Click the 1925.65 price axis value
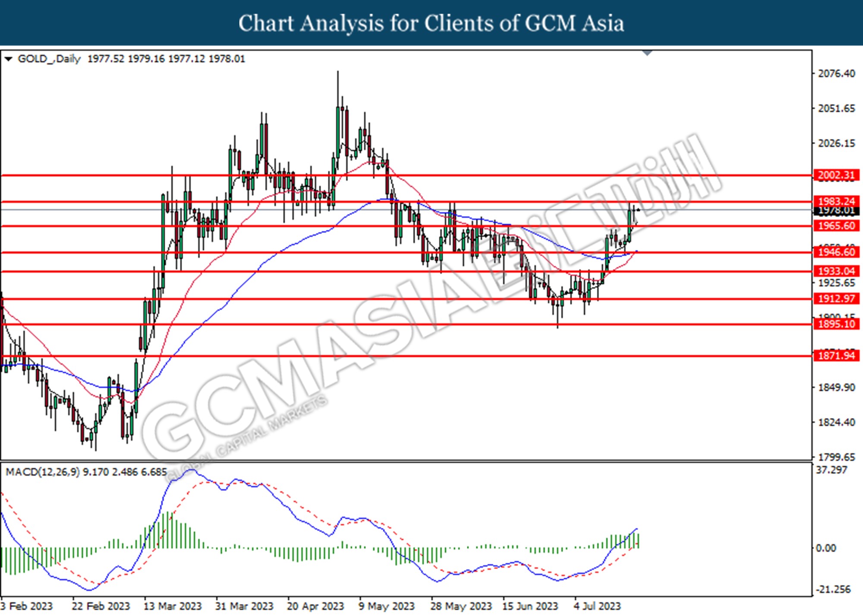 click(x=836, y=283)
